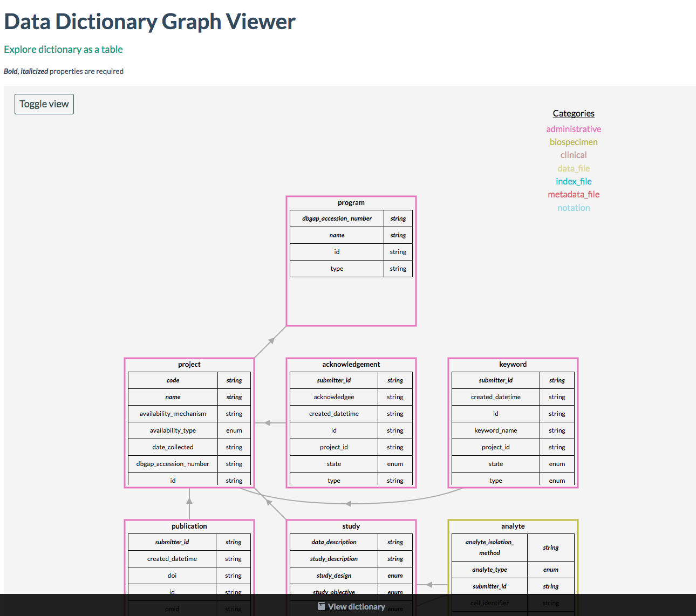This screenshot has width=696, height=616.
Task: Click the program node title
Action: point(351,203)
